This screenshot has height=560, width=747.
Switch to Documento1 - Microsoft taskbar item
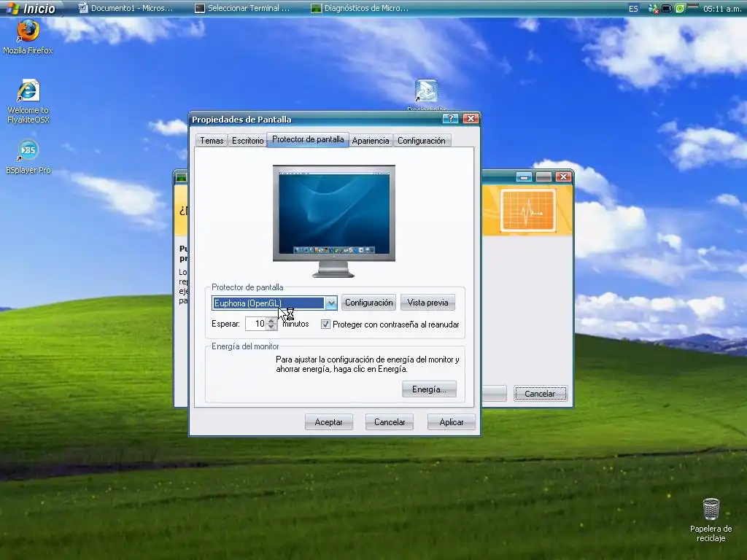pos(125,8)
